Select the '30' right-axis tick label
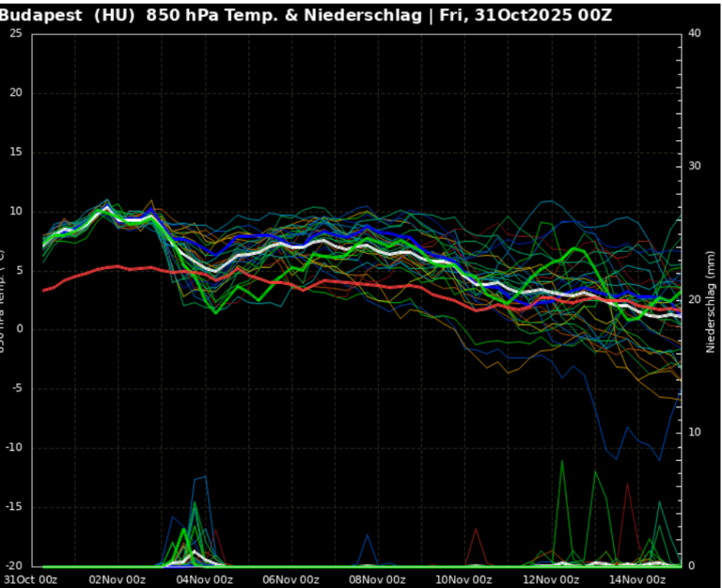Image resolution: width=722 pixels, height=588 pixels. (x=695, y=166)
